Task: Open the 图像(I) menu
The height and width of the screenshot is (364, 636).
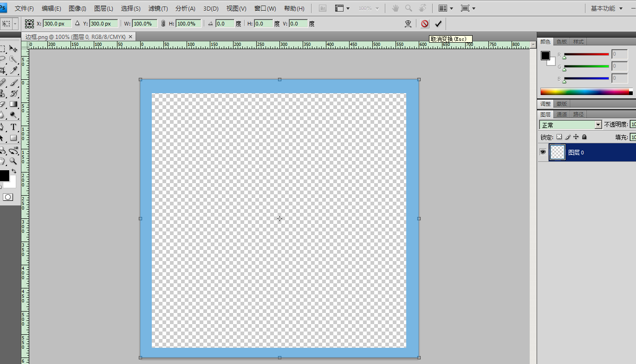Action: [78, 8]
